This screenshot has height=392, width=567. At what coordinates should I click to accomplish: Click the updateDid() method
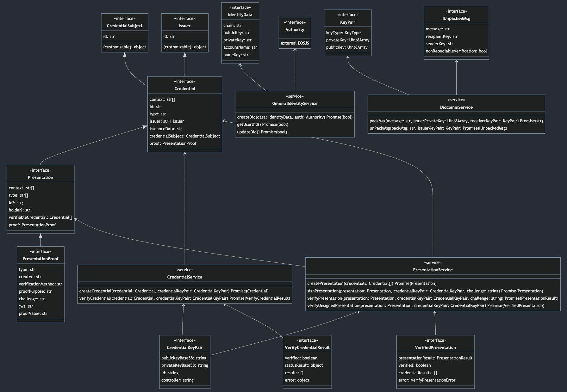262,132
